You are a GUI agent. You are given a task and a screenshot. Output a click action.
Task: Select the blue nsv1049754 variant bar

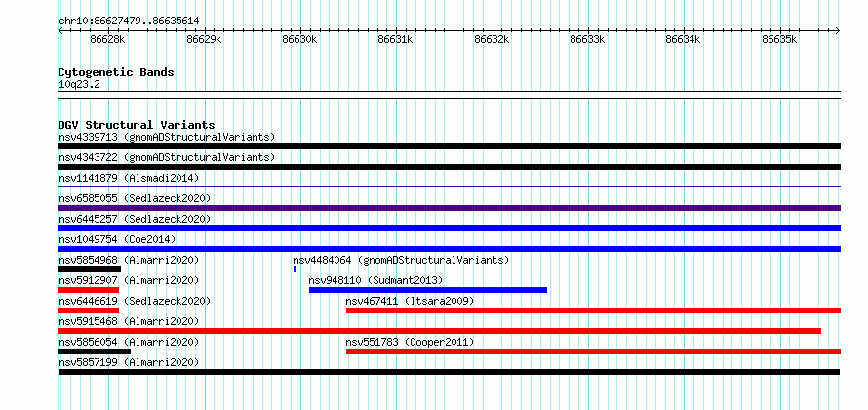pyautogui.click(x=449, y=249)
